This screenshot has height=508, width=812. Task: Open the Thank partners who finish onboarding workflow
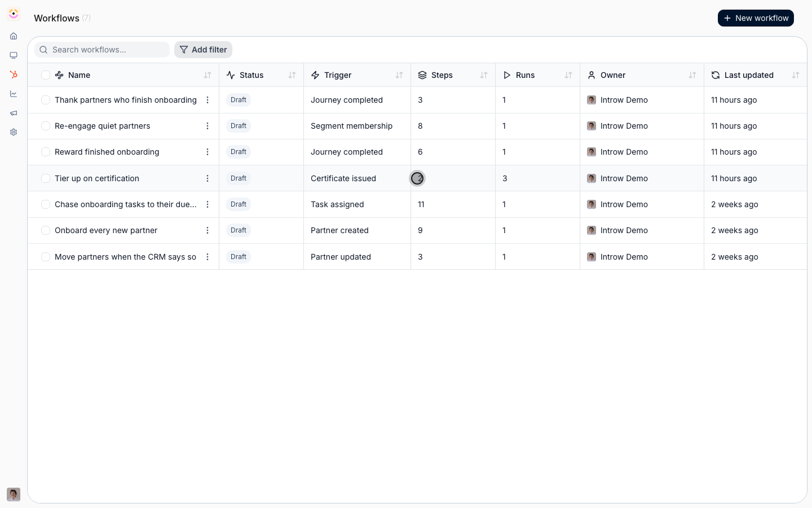click(x=126, y=100)
